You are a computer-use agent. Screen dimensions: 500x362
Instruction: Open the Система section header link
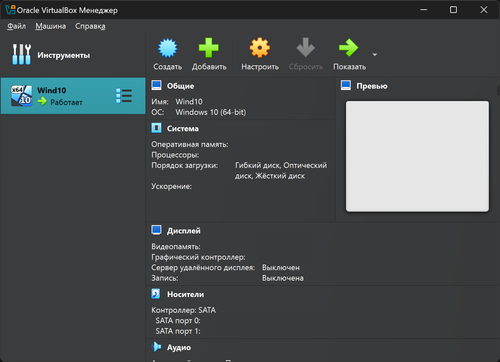[x=183, y=129]
